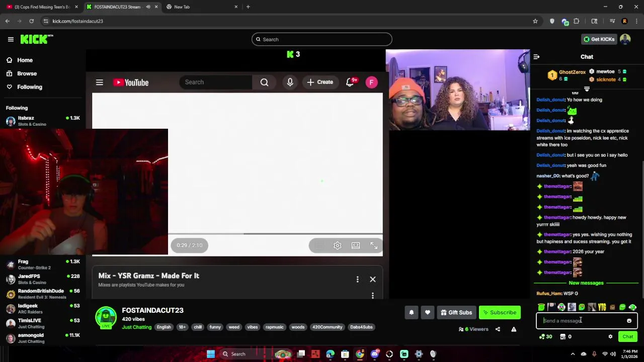Focus the Kick search box
The height and width of the screenshot is (362, 644).
click(x=322, y=39)
